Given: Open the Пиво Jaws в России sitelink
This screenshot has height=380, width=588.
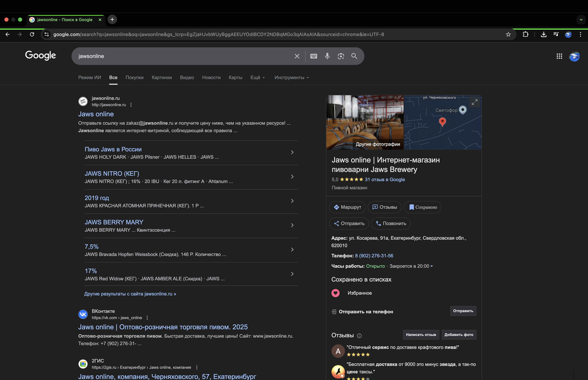Looking at the screenshot, I should (113, 149).
